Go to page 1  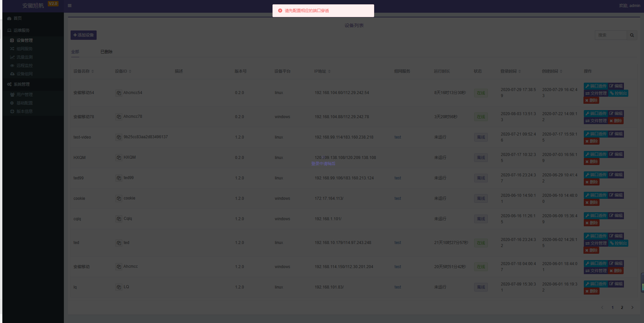(x=613, y=308)
